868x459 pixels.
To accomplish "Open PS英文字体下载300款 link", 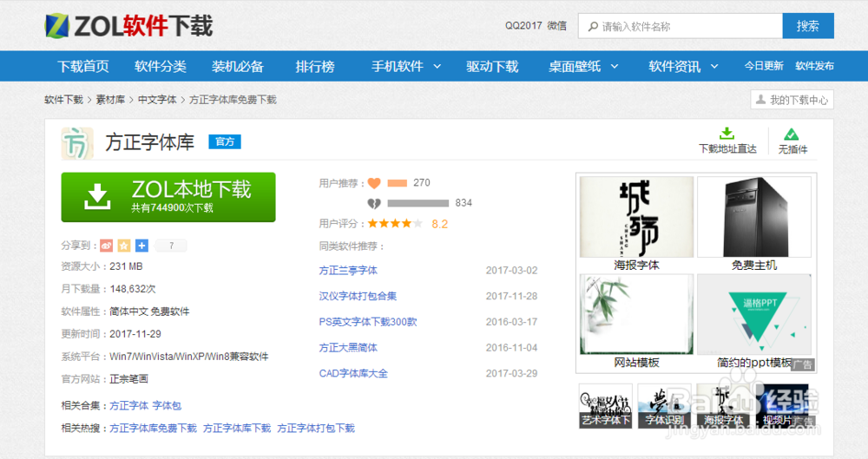I will tap(367, 322).
